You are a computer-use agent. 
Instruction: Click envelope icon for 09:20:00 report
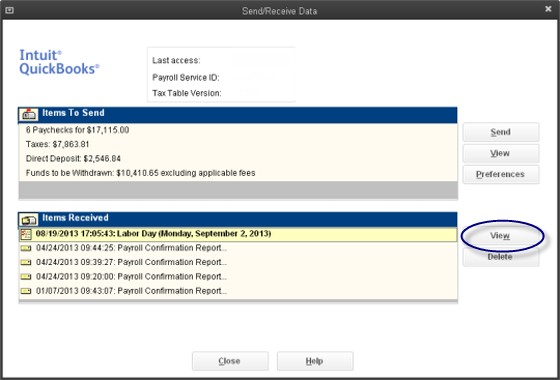[x=26, y=277]
